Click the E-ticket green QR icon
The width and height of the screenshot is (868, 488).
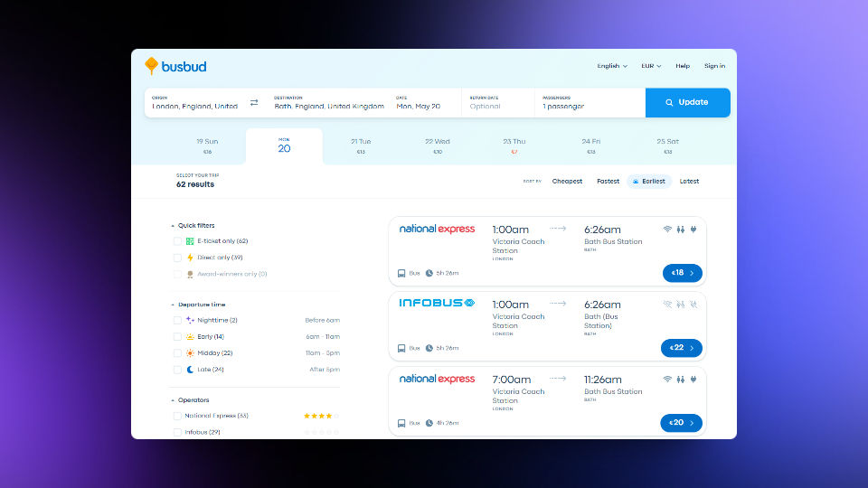[190, 241]
